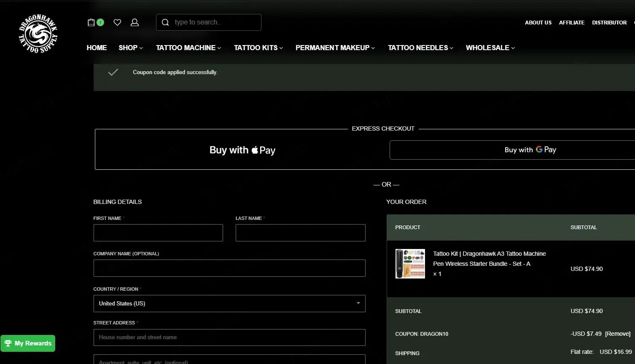Open the wishlist heart icon
This screenshot has width=635, height=364.
pos(117,22)
